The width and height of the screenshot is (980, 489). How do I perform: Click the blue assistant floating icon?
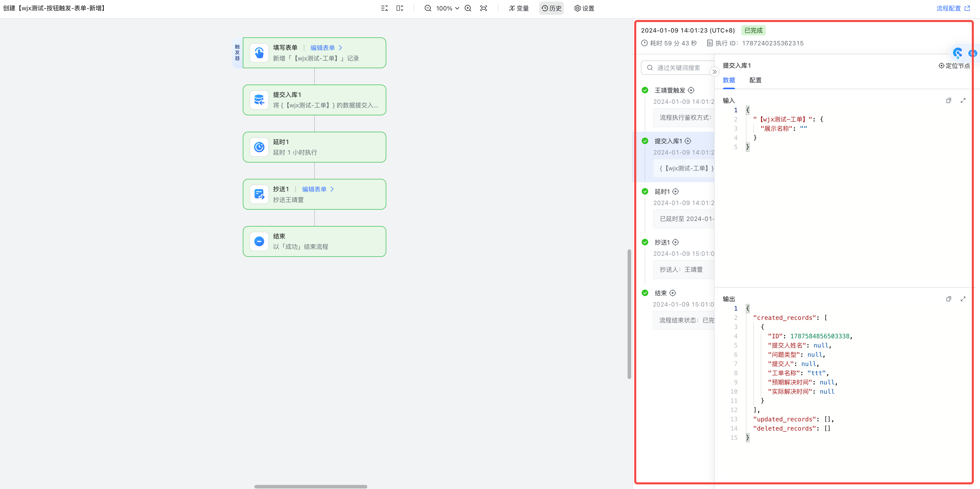tap(957, 53)
